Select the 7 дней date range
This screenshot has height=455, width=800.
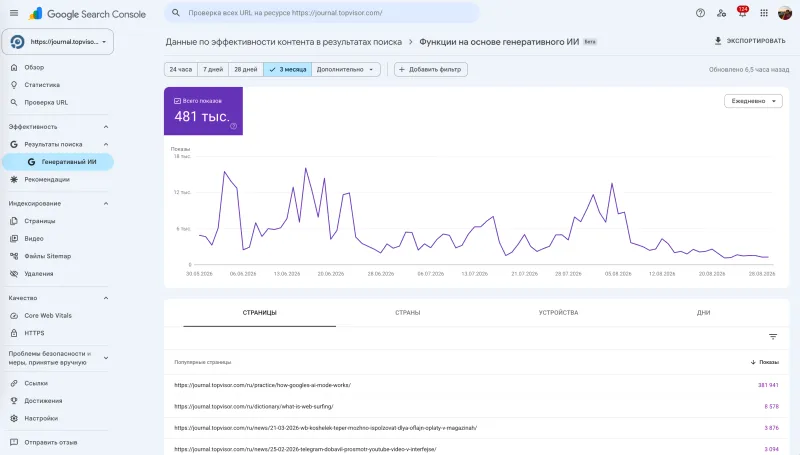coord(213,69)
